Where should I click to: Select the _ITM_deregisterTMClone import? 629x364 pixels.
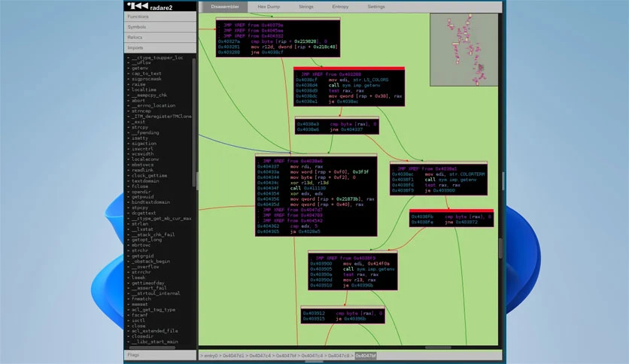coord(162,117)
